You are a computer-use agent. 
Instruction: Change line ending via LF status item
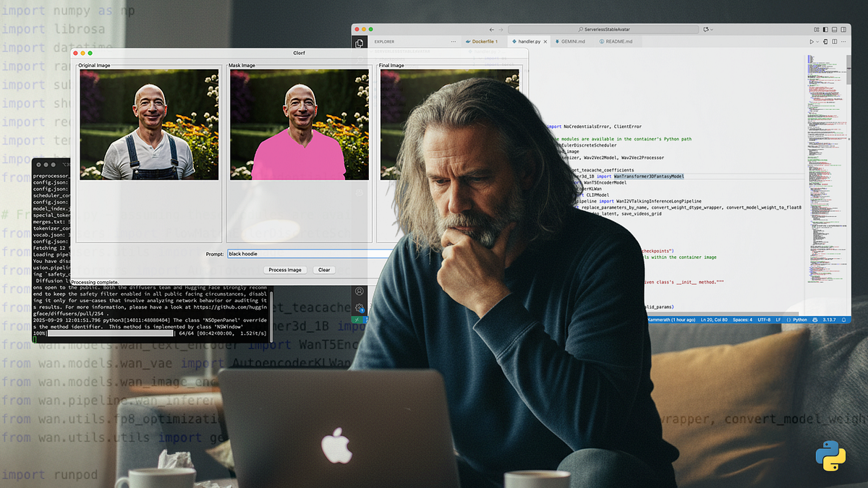click(778, 320)
